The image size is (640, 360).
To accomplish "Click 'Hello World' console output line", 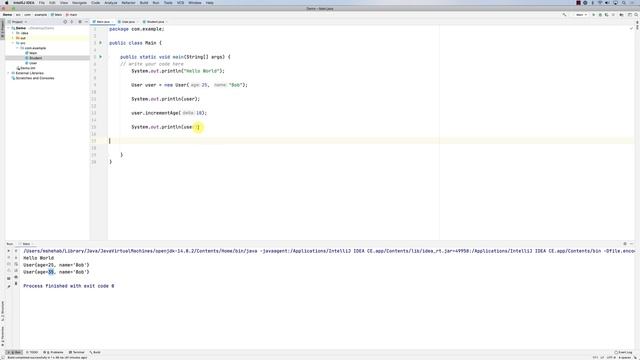I will coord(38,258).
